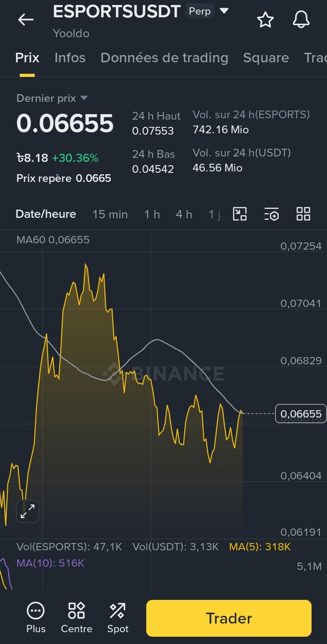
Task: Select the Date/heure chart interval
Action: tap(46, 214)
